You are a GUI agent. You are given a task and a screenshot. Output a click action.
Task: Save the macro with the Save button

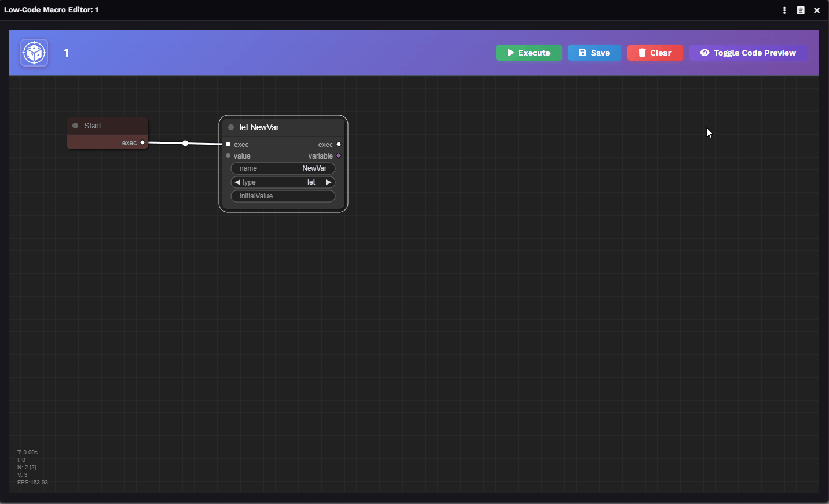click(594, 53)
